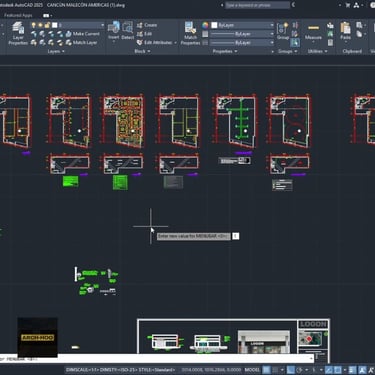Click the Group objects icon
Viewport: 375px width, 375px height.
[x=283, y=31]
